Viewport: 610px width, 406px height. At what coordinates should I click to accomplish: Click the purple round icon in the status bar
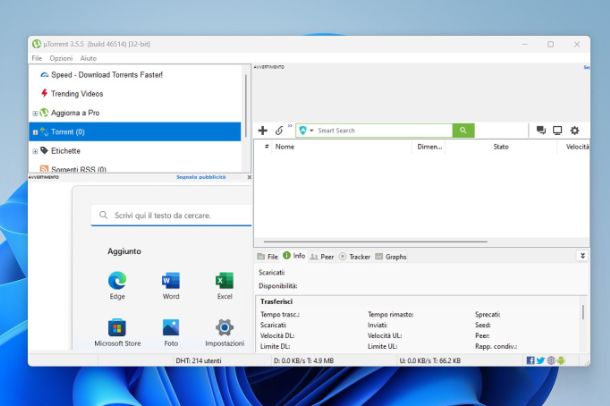pos(551,360)
